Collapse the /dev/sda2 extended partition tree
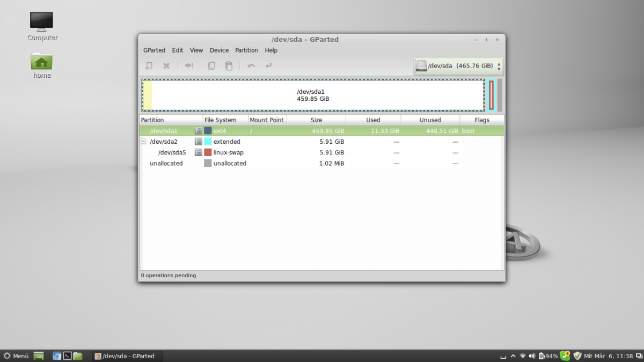The image size is (644, 362). click(143, 142)
